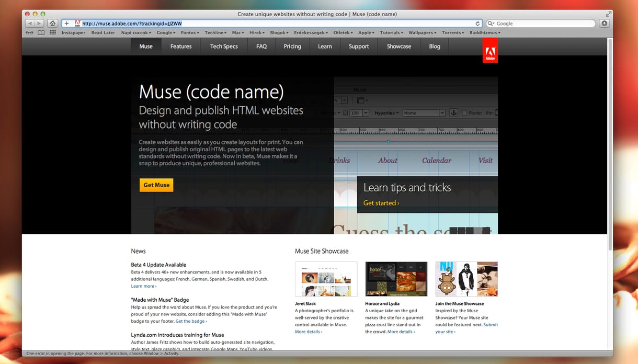
Task: Open Top Sites grid icon
Action: click(x=53, y=32)
